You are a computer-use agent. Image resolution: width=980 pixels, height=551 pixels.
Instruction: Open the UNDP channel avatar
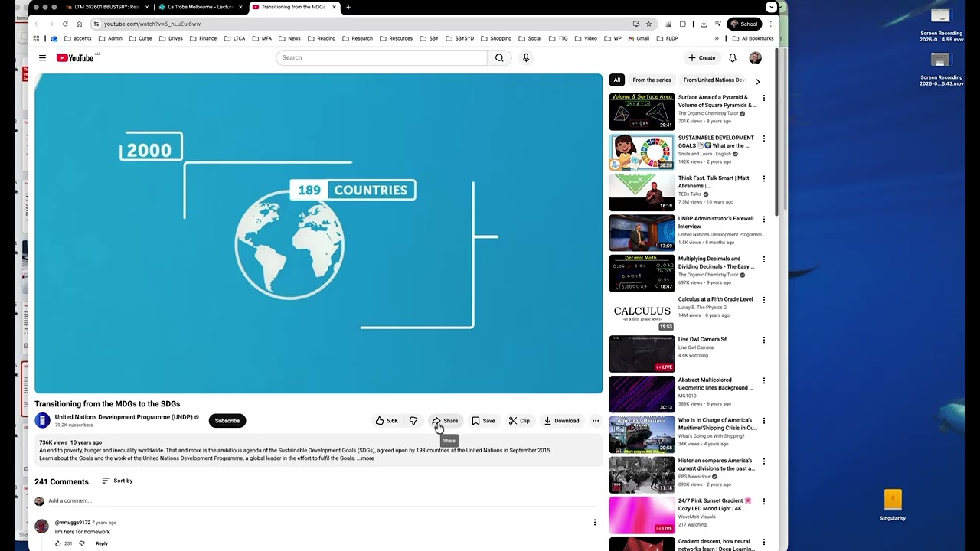point(42,420)
